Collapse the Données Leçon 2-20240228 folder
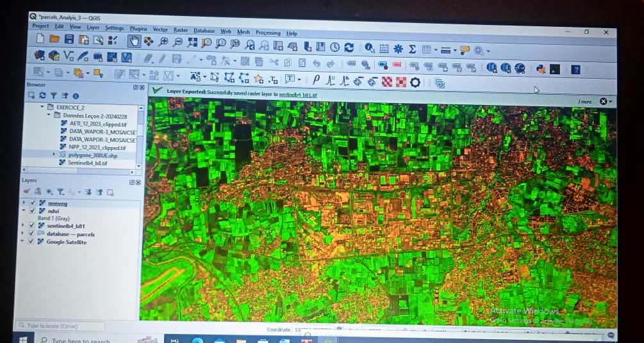Image resolution: width=644 pixels, height=343 pixels. pyautogui.click(x=49, y=115)
